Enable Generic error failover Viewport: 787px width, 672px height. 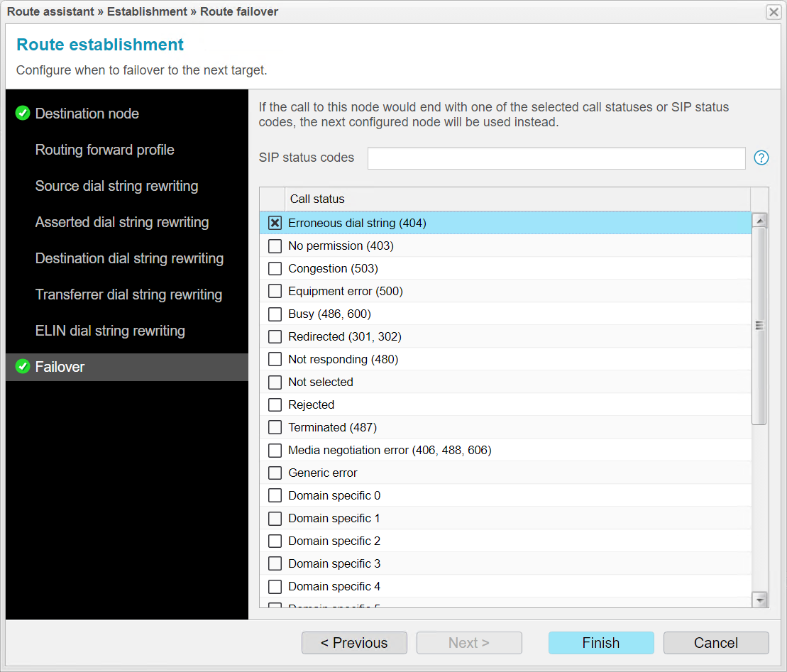(x=275, y=473)
